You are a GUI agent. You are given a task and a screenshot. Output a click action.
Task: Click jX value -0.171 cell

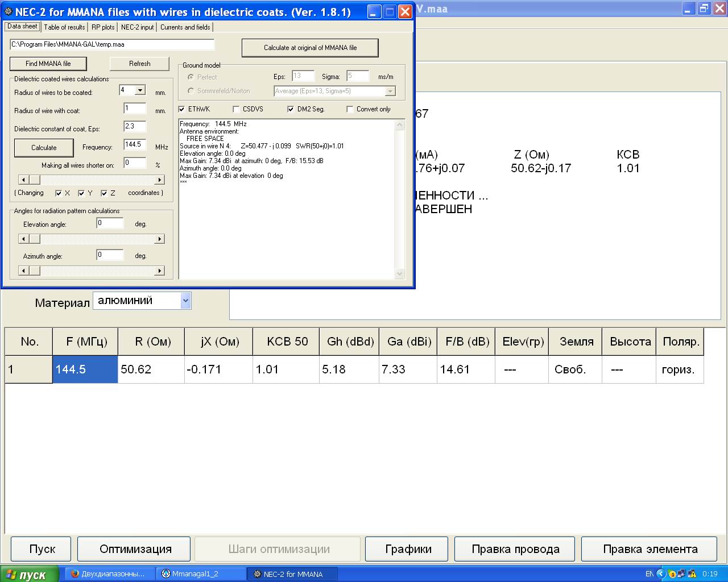click(218, 369)
